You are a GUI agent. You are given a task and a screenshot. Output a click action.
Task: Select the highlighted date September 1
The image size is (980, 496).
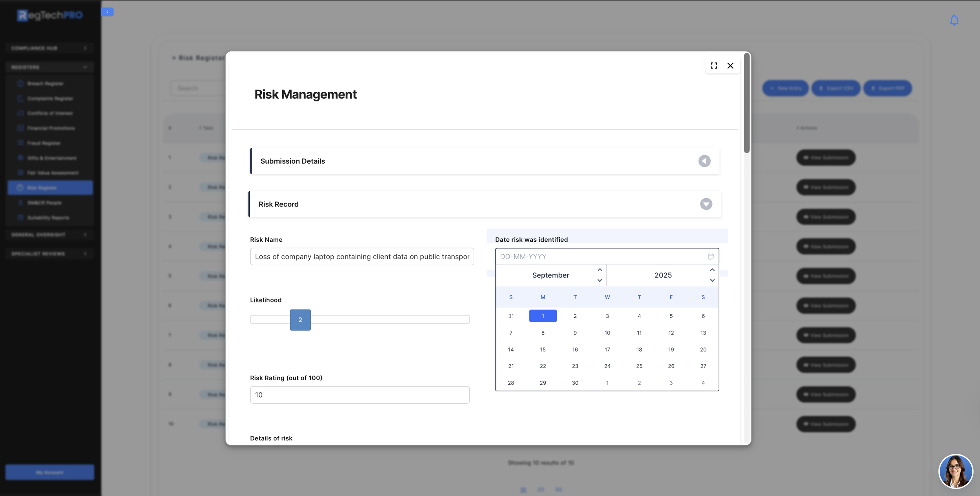coord(543,316)
